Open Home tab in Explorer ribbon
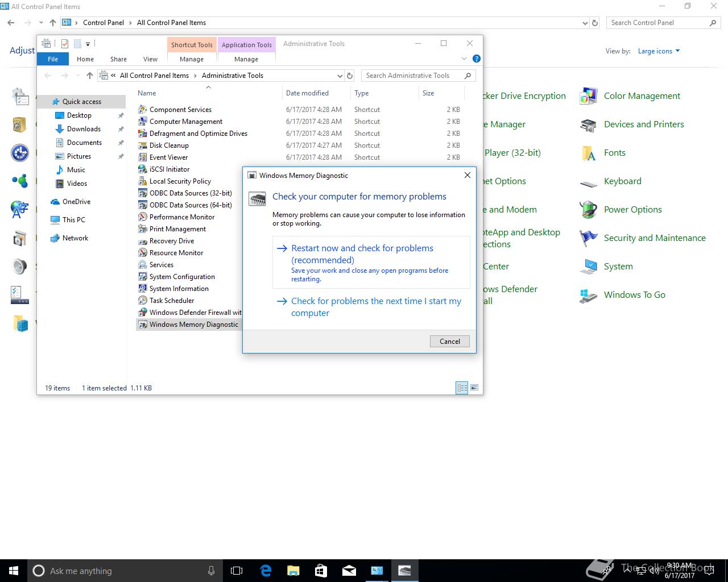This screenshot has height=582, width=728. (85, 59)
